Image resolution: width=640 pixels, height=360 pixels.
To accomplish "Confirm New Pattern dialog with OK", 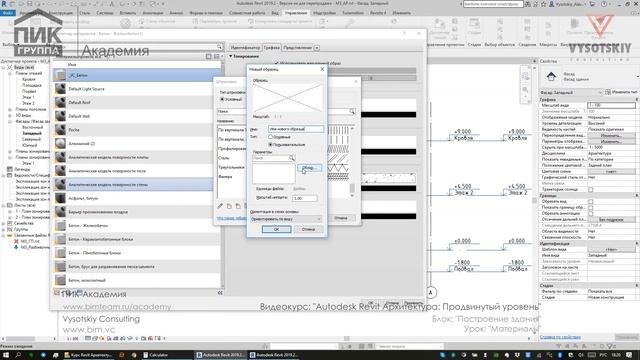I will tap(276, 229).
